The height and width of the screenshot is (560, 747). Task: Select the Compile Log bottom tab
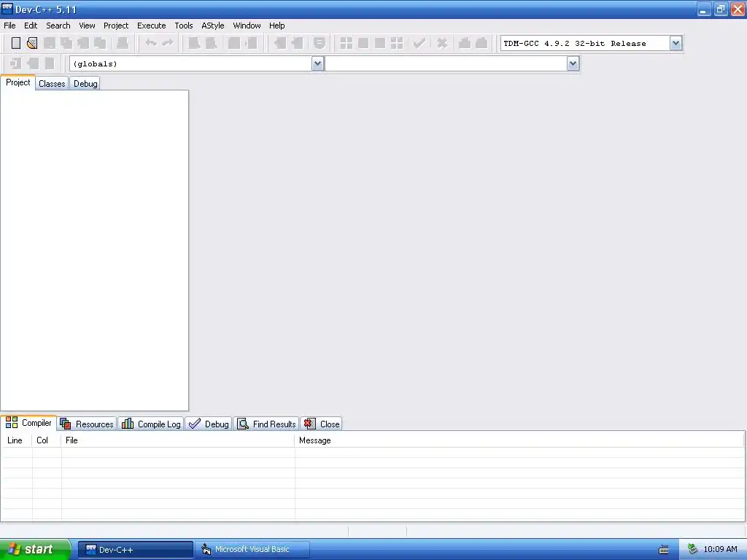point(151,424)
